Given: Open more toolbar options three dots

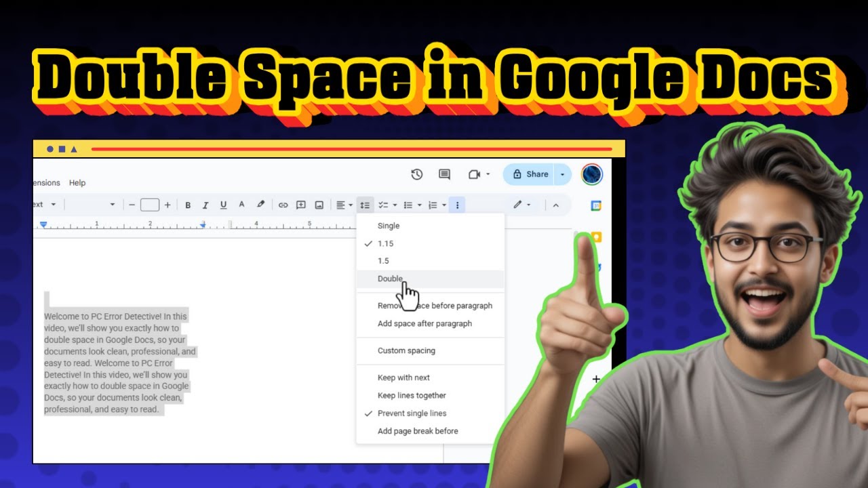Looking at the screenshot, I should 458,205.
